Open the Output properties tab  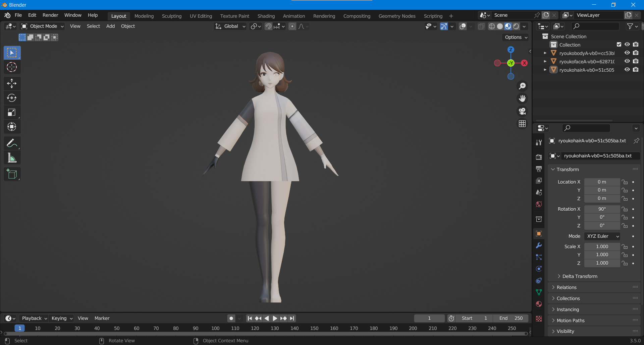coord(539,169)
